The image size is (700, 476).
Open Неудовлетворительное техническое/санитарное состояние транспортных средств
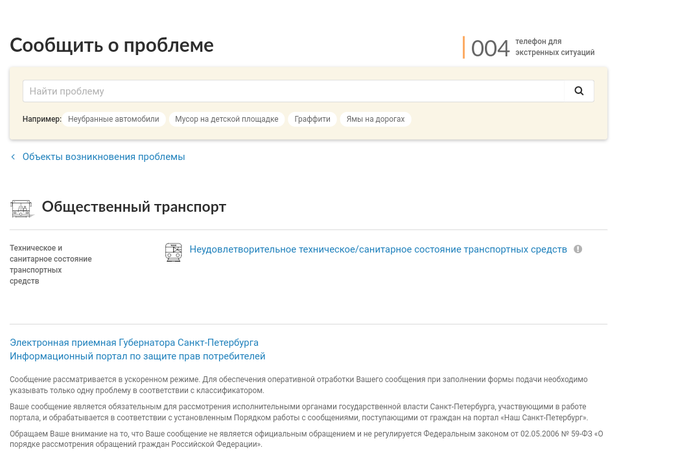coord(378,249)
